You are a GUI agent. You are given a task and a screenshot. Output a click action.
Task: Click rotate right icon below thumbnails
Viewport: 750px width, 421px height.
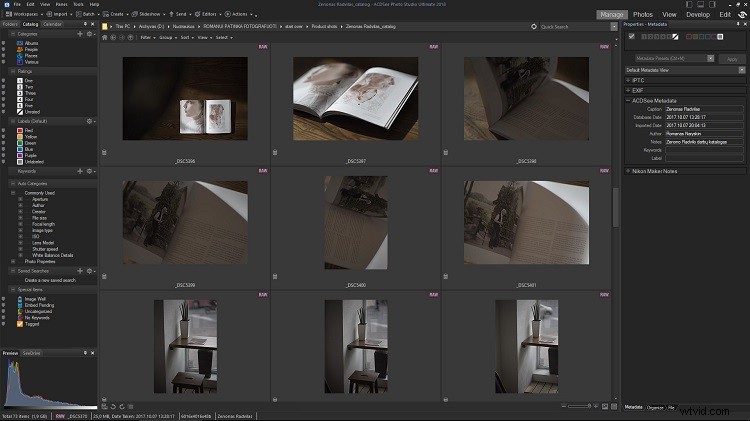tap(122, 407)
